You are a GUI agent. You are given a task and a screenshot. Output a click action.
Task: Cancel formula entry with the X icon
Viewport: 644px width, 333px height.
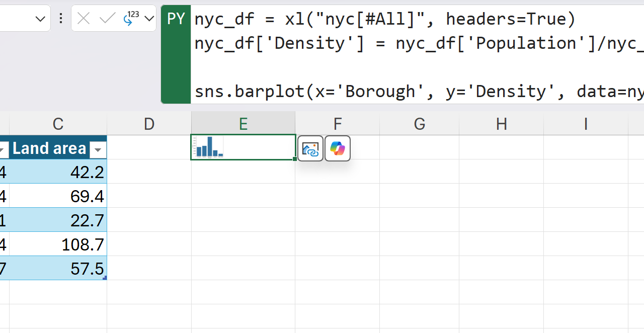pos(84,19)
